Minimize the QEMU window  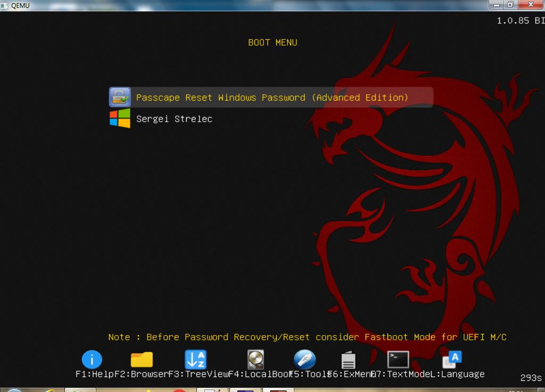(497, 4)
